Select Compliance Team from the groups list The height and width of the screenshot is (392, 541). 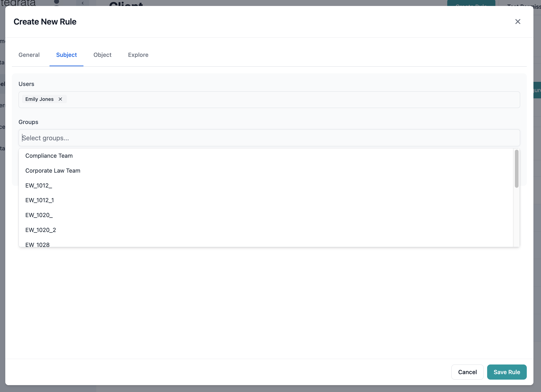click(49, 156)
